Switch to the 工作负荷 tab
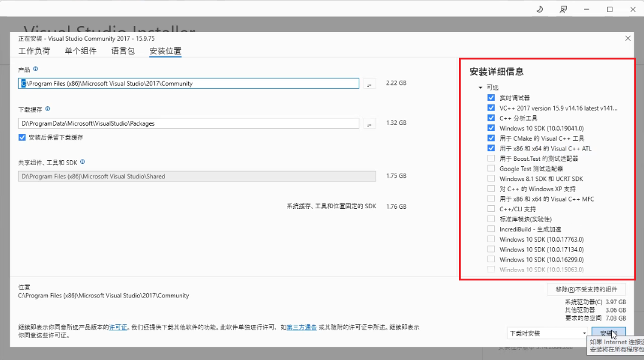The width and height of the screenshot is (644, 360). (x=34, y=51)
